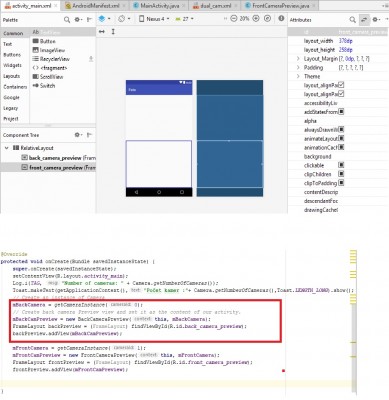Pick Button widget from palette
Viewport: 389px width, 400px height.
point(44,41)
